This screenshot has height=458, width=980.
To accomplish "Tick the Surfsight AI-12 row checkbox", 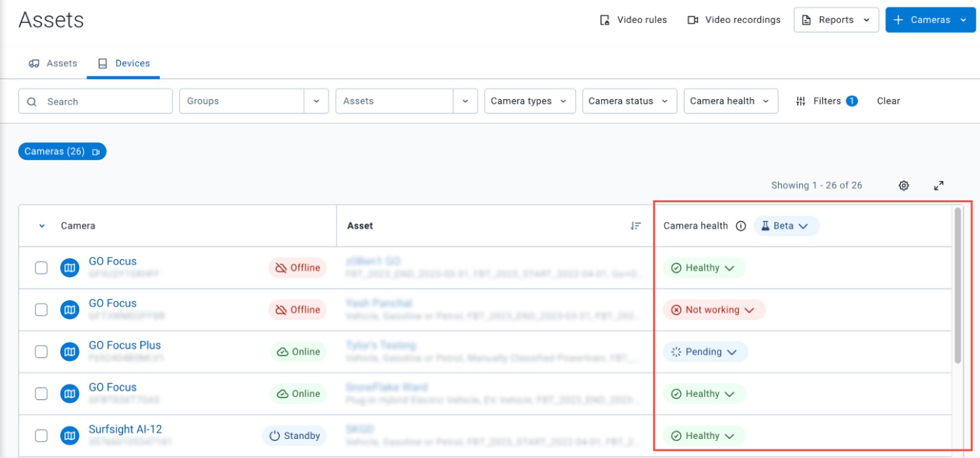I will click(x=41, y=435).
